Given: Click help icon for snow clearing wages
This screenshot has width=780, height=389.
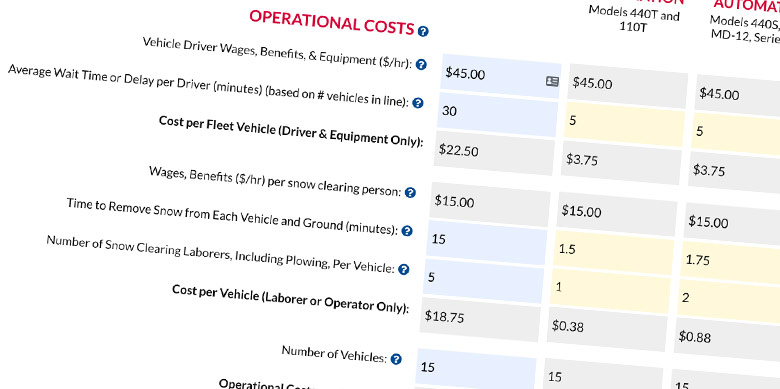Looking at the screenshot, I should 410,193.
